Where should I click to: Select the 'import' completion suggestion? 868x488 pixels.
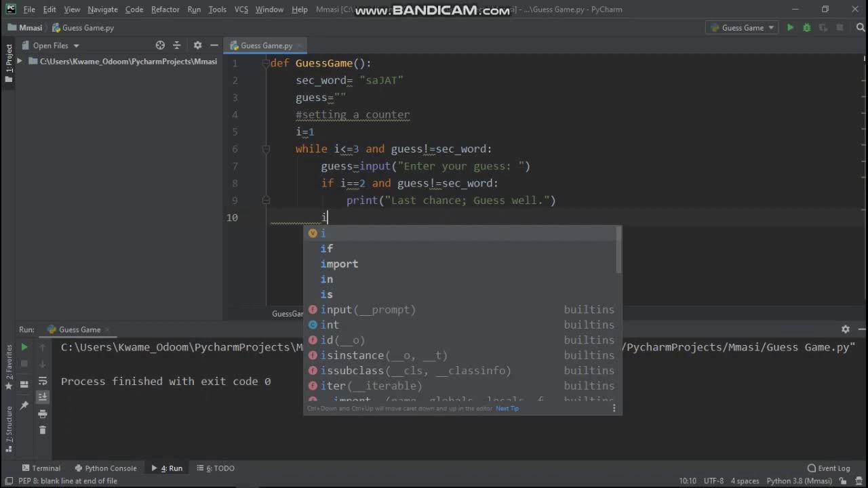pos(462,264)
